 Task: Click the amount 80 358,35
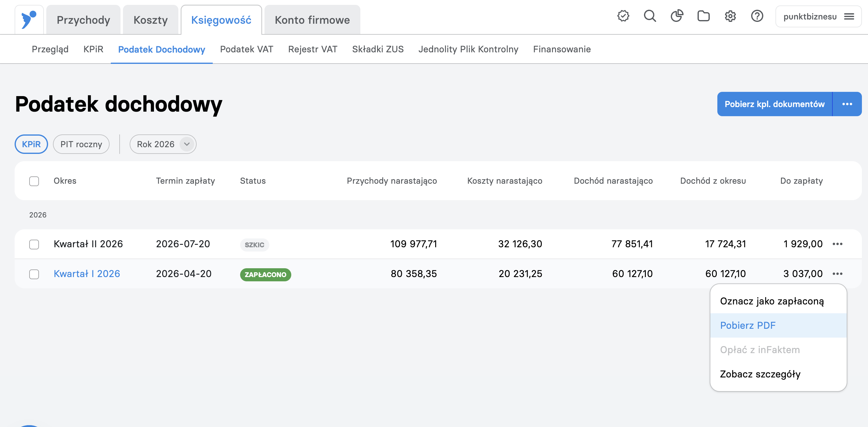pyautogui.click(x=414, y=273)
